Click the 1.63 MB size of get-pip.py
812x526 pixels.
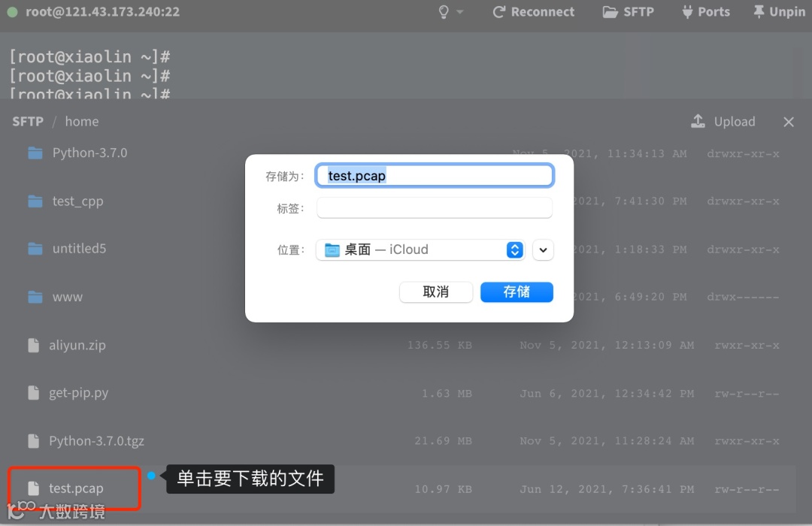click(447, 394)
